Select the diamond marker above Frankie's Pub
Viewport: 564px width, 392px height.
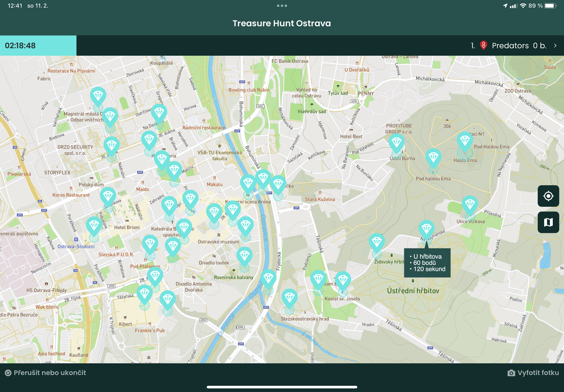168,300
